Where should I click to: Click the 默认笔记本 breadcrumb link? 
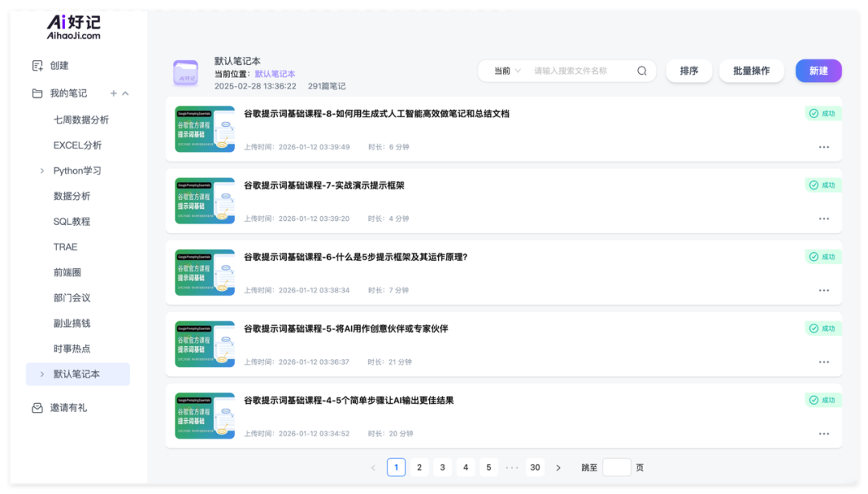276,73
